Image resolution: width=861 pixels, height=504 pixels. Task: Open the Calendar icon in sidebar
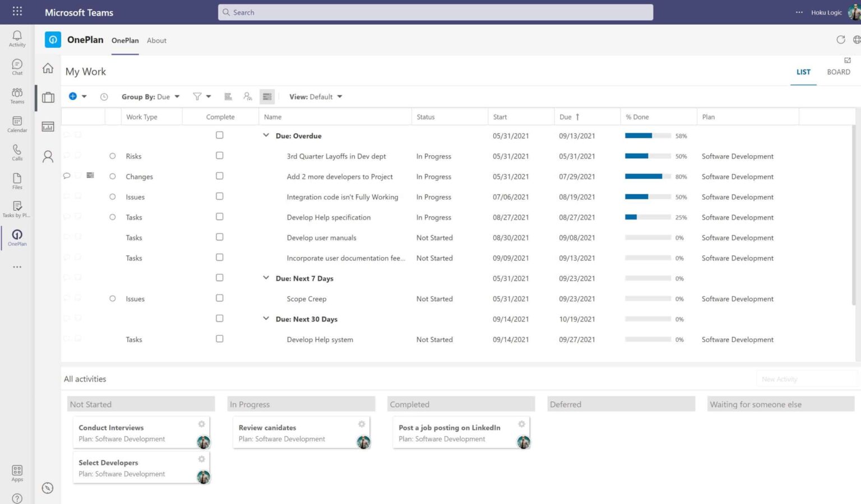click(17, 124)
